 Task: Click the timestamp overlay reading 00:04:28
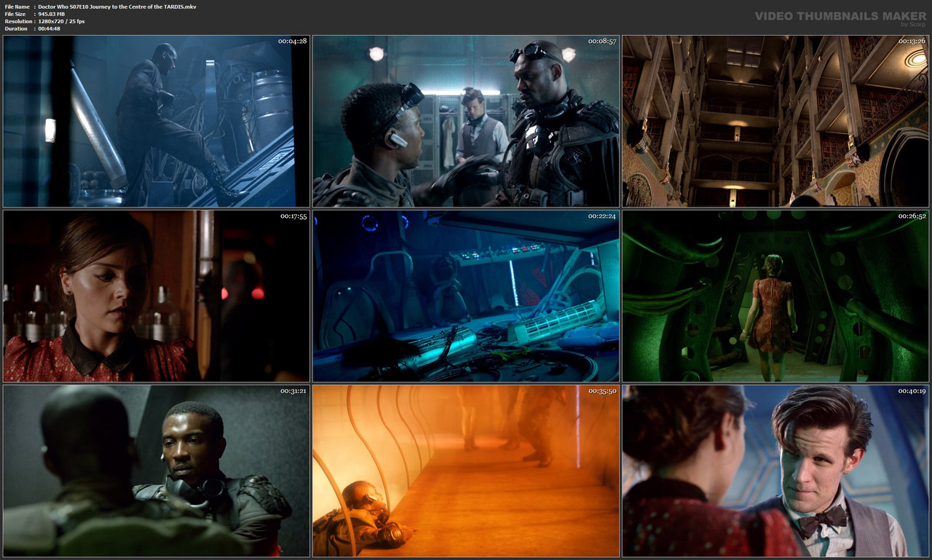coord(291,42)
